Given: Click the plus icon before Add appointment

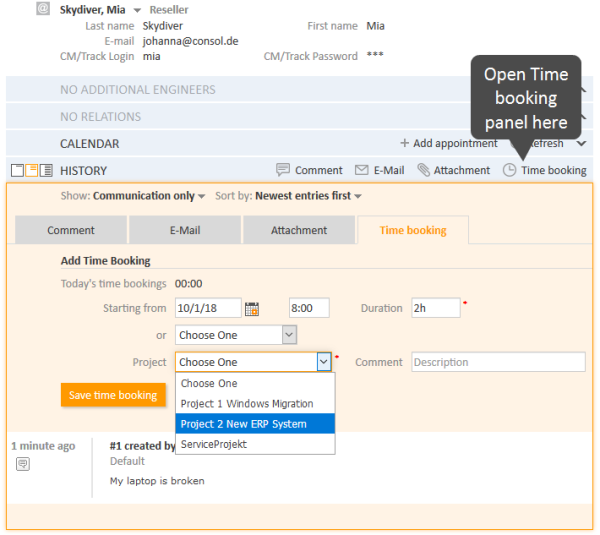Looking at the screenshot, I should (x=404, y=143).
